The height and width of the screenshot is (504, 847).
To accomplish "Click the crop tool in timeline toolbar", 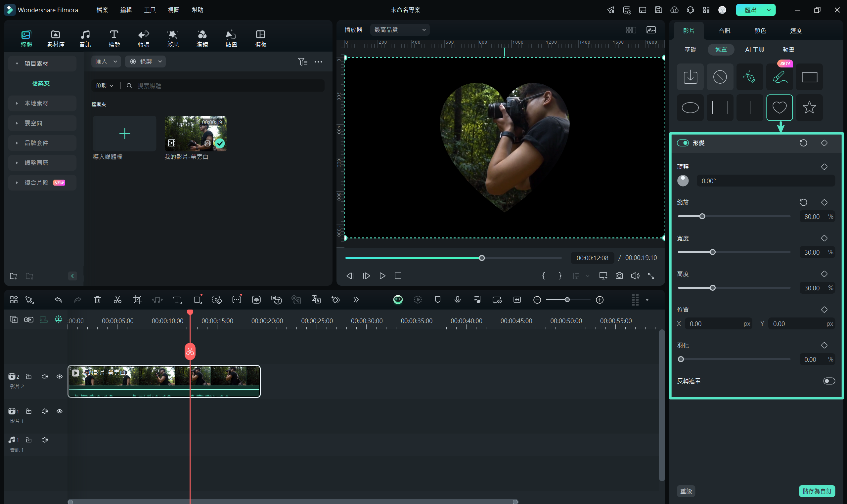I will pyautogui.click(x=137, y=300).
